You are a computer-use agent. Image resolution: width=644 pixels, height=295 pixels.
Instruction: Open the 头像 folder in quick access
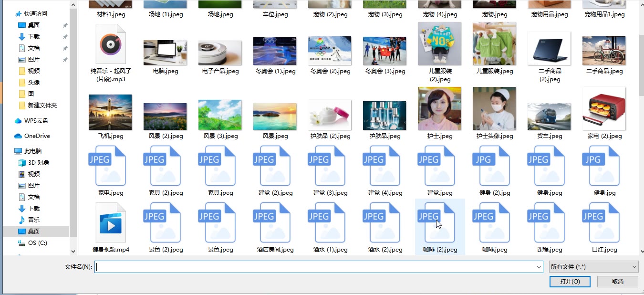29,83
